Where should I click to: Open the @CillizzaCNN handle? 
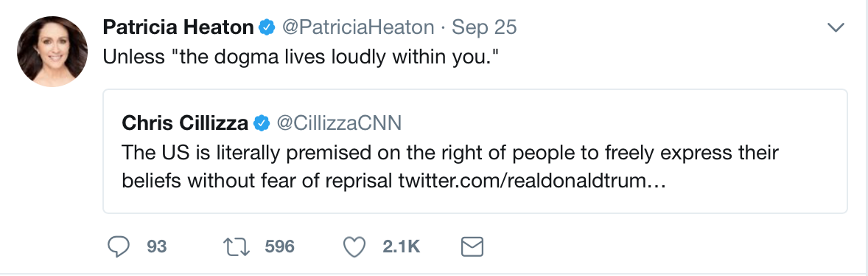[339, 123]
